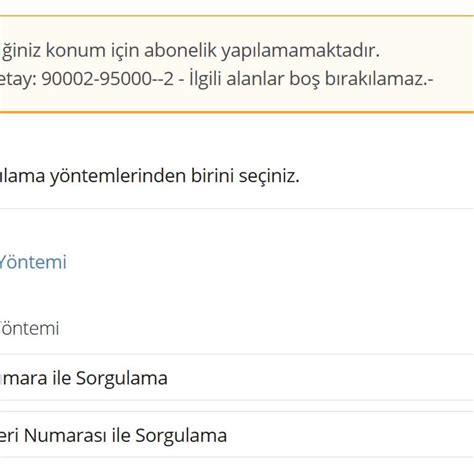Open the blue 'Yöntemi' section heading

click(33, 262)
